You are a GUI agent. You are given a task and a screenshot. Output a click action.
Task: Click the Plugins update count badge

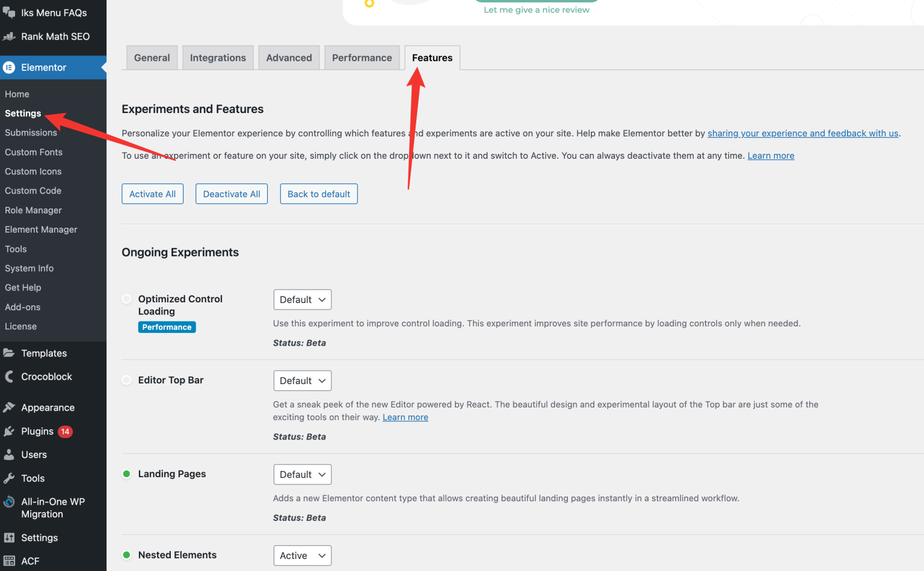pos(65,431)
